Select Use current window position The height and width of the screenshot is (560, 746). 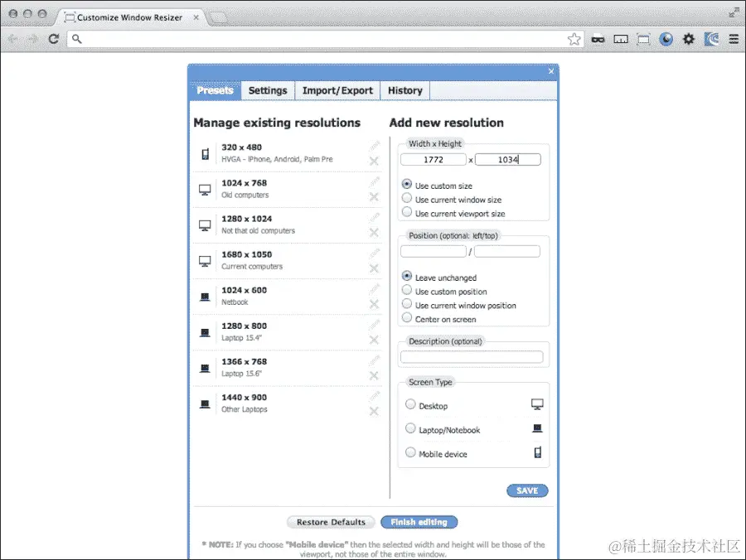[x=407, y=303]
